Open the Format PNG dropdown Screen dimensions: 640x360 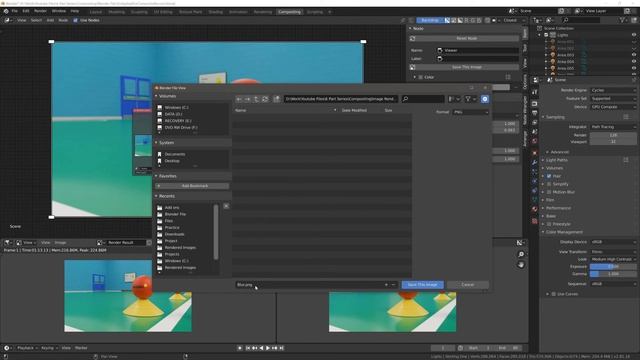point(470,112)
